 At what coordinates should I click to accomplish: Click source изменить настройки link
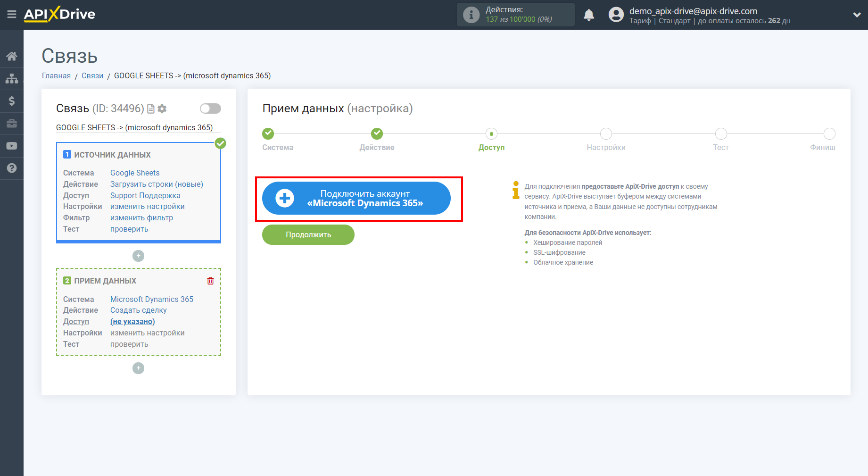148,206
